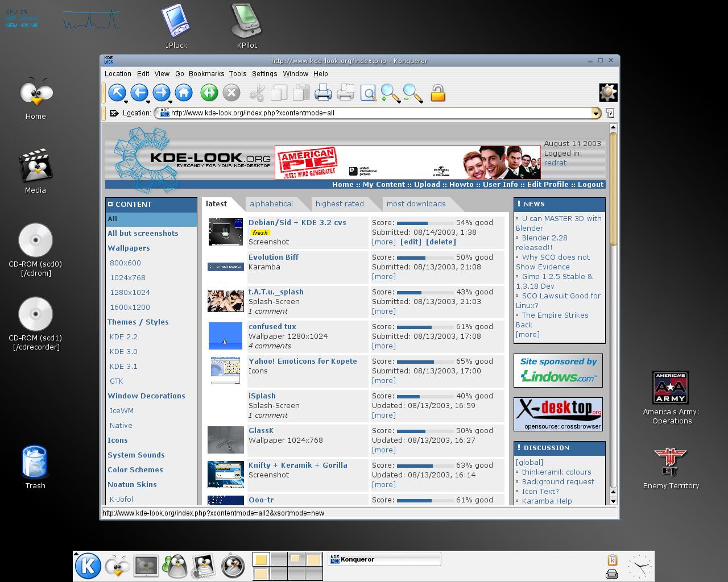Open the K menu in panel
The width and height of the screenshot is (728, 582).
pyautogui.click(x=88, y=566)
